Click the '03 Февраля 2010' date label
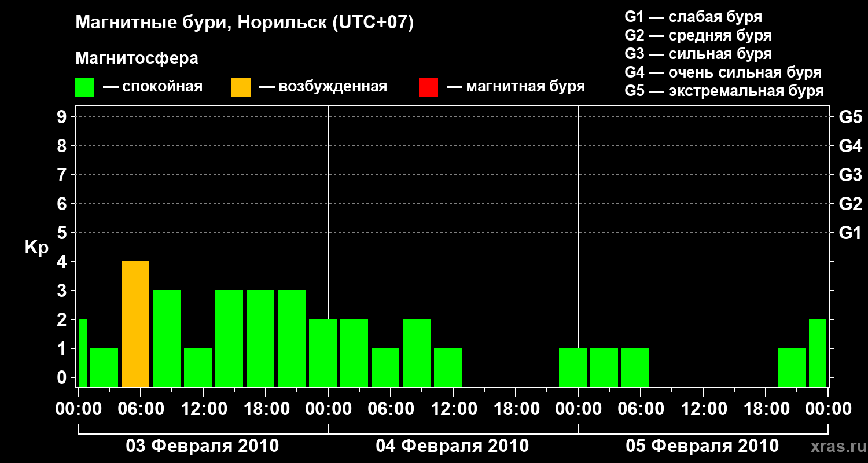Screen dimensions: 868x463 coord(203,446)
